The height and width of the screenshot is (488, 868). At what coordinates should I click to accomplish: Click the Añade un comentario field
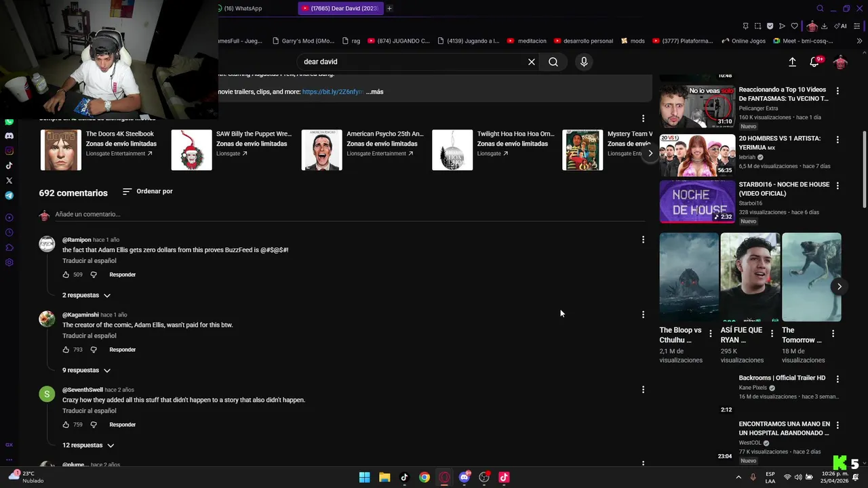(349, 214)
